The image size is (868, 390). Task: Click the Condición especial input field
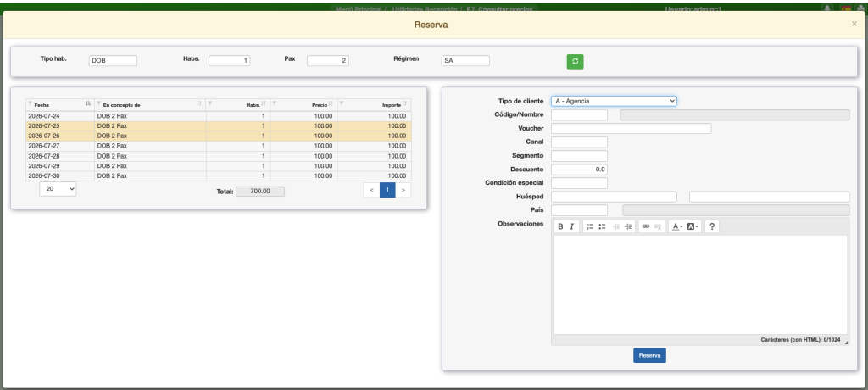click(579, 183)
